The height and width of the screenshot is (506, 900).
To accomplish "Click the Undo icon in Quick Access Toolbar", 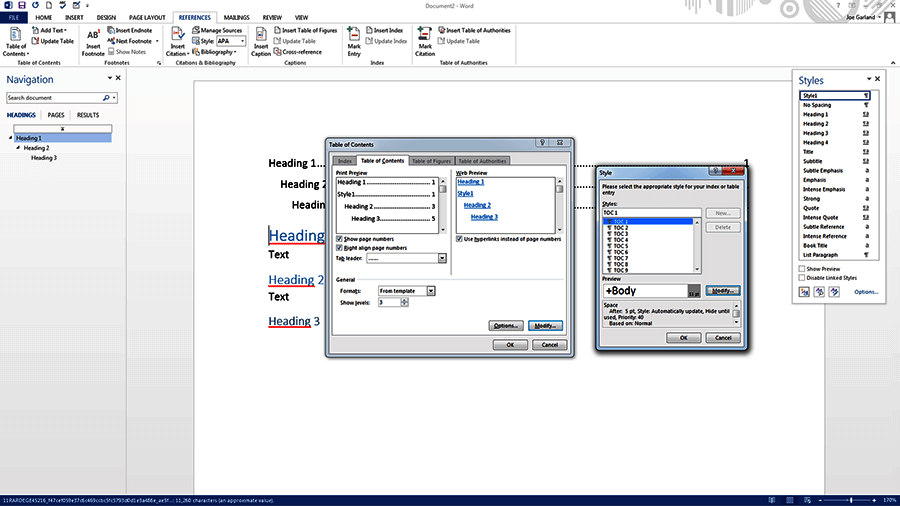I will 36,5.
